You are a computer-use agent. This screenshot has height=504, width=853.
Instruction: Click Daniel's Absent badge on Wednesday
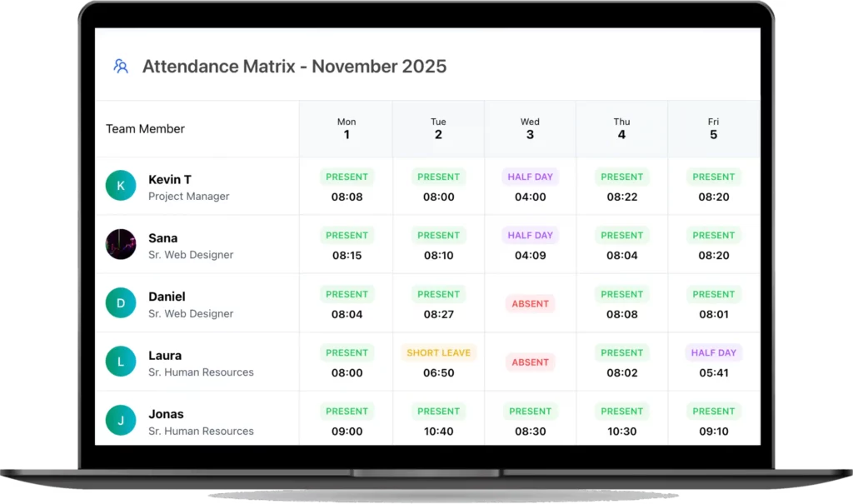pyautogui.click(x=530, y=304)
